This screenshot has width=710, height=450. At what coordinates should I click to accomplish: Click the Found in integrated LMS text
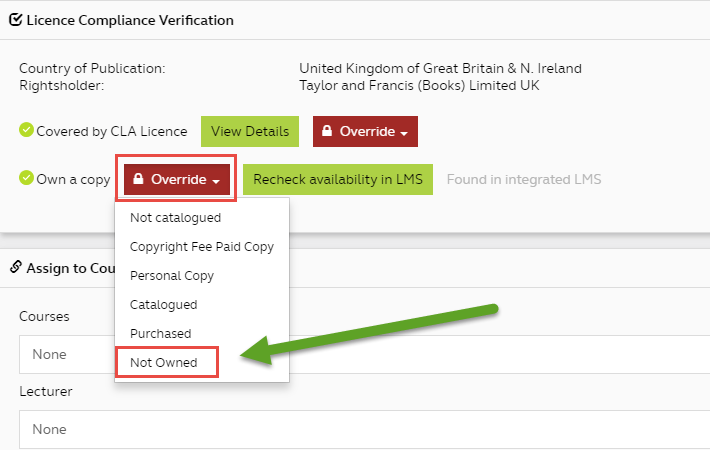pos(523,180)
